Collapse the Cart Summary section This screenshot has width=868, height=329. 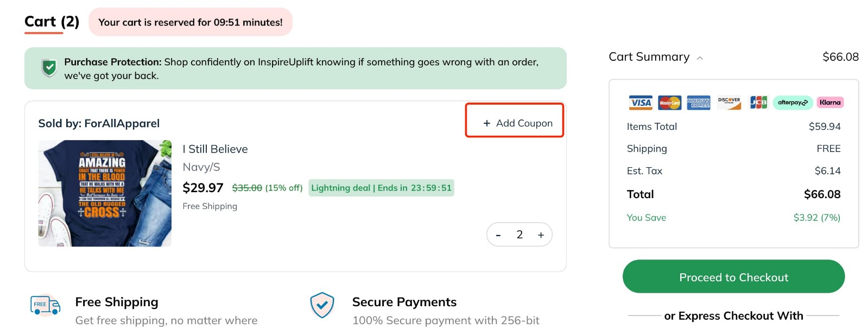(700, 58)
